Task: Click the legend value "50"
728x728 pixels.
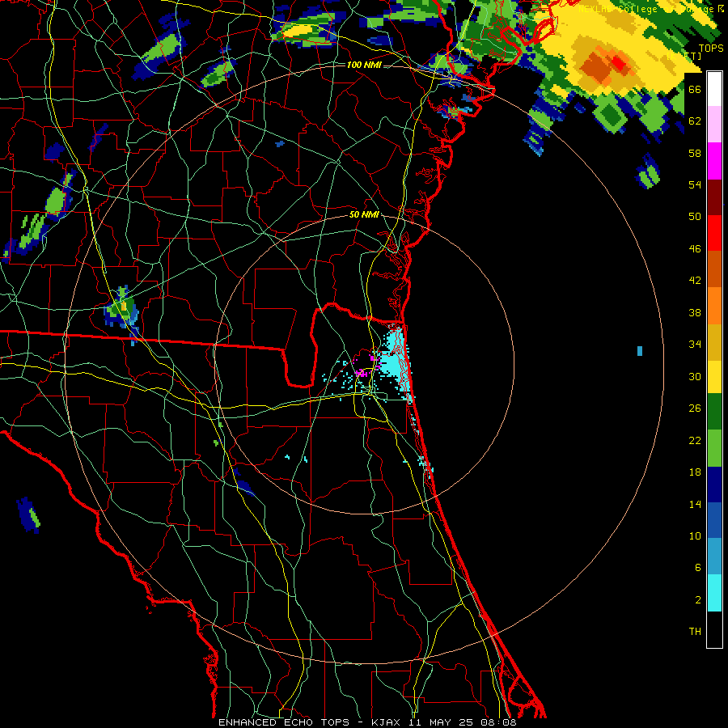Action: coord(695,217)
